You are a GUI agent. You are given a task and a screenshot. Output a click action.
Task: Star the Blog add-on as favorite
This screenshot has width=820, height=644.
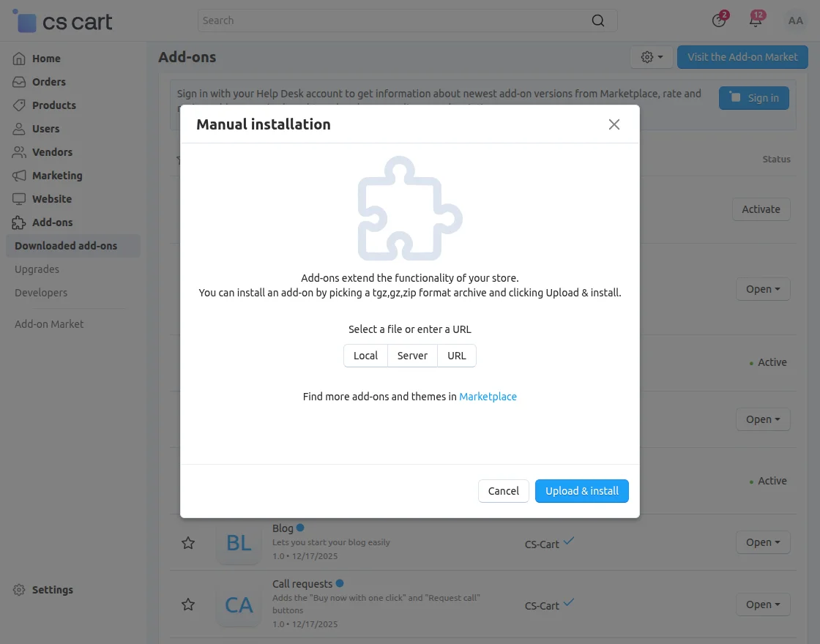point(188,543)
